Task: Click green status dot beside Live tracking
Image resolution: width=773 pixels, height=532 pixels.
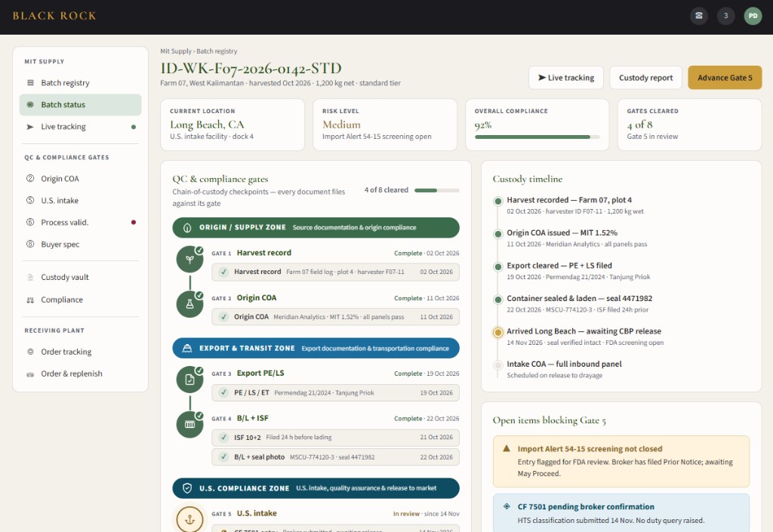Action: pyautogui.click(x=134, y=127)
